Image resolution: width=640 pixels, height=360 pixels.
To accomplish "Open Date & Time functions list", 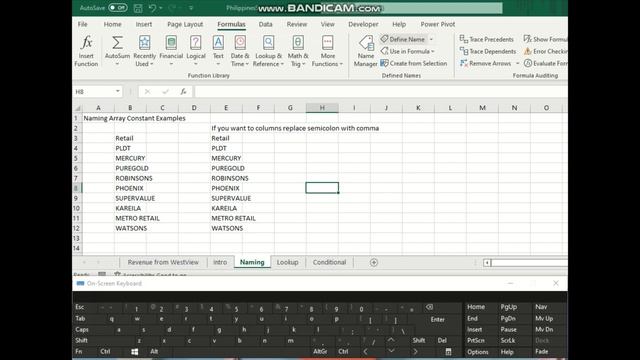I will [x=240, y=51].
